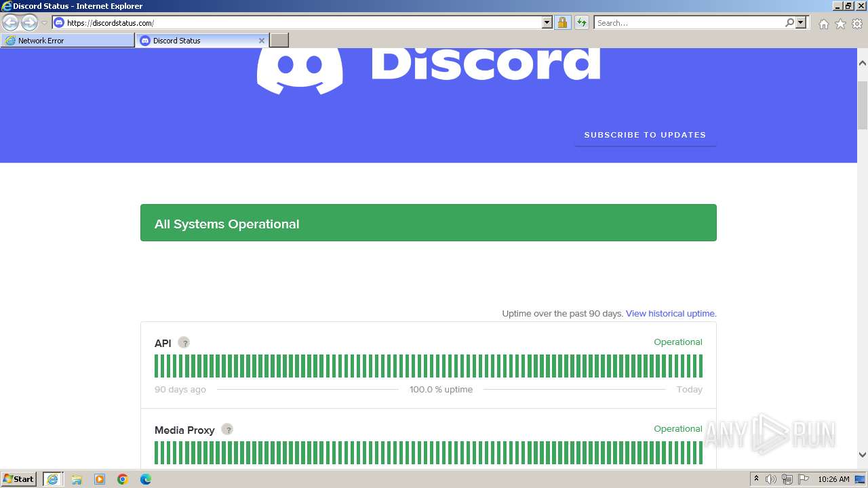This screenshot has width=868, height=488.
Task: Open a new blank tab
Action: 279,41
